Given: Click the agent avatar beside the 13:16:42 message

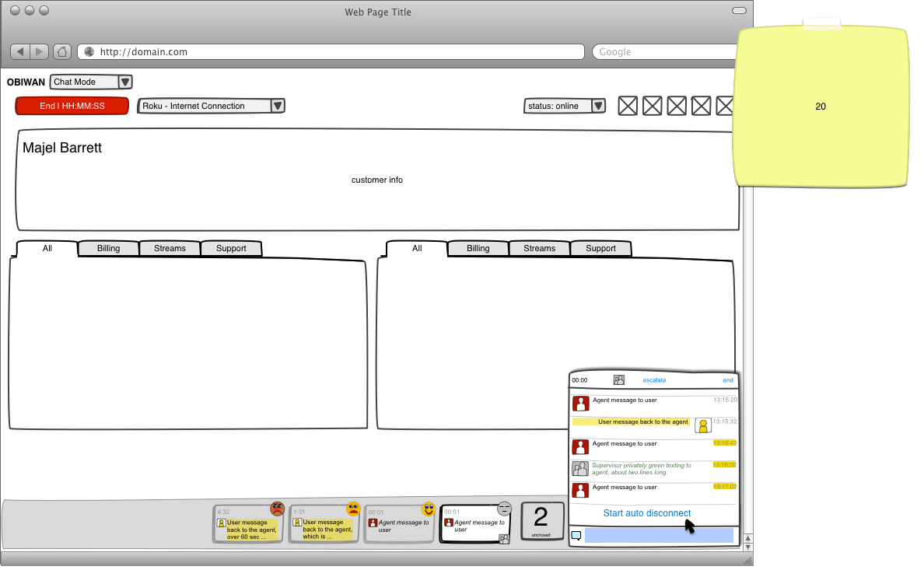Looking at the screenshot, I should click(x=580, y=447).
